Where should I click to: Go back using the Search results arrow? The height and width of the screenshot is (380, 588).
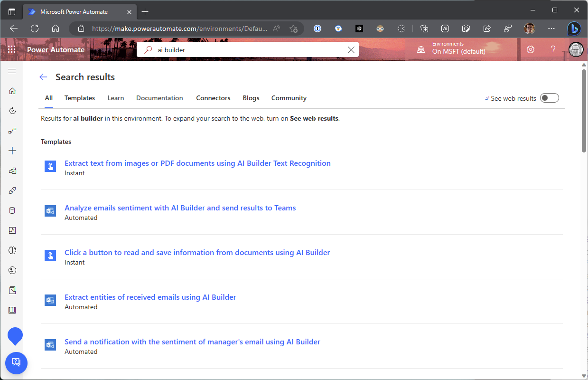[x=43, y=77]
